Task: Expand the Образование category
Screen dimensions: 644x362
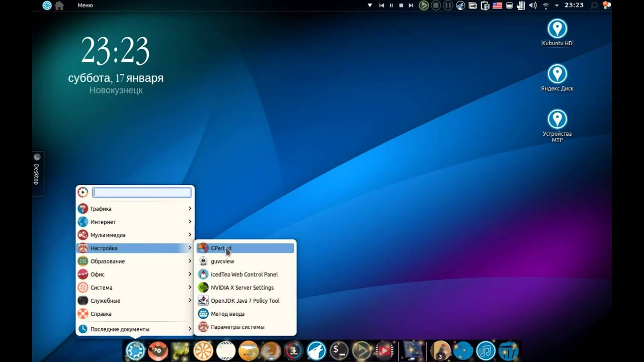Action: click(135, 261)
